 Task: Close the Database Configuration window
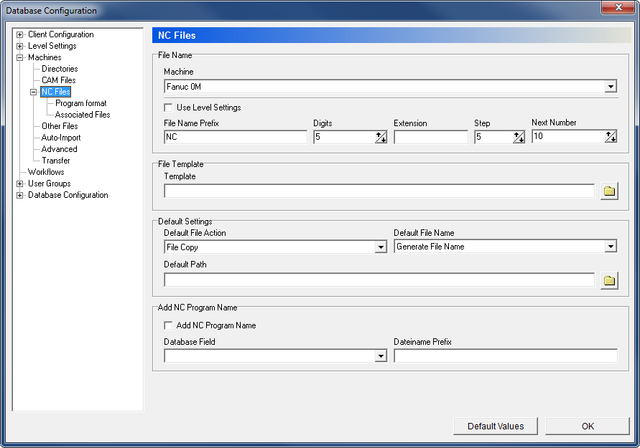point(618,7)
